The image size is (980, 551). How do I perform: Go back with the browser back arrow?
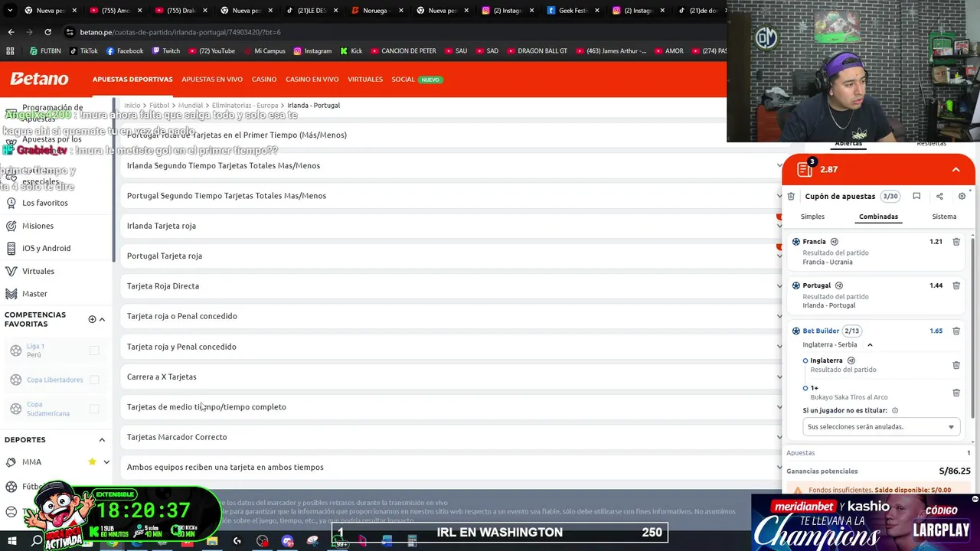pyautogui.click(x=11, y=32)
